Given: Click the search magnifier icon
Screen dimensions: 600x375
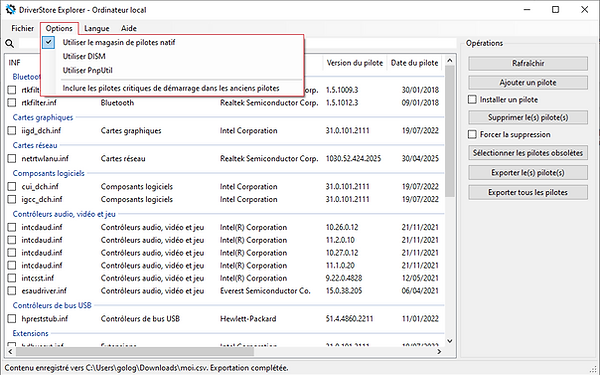Looking at the screenshot, I should (x=10, y=44).
